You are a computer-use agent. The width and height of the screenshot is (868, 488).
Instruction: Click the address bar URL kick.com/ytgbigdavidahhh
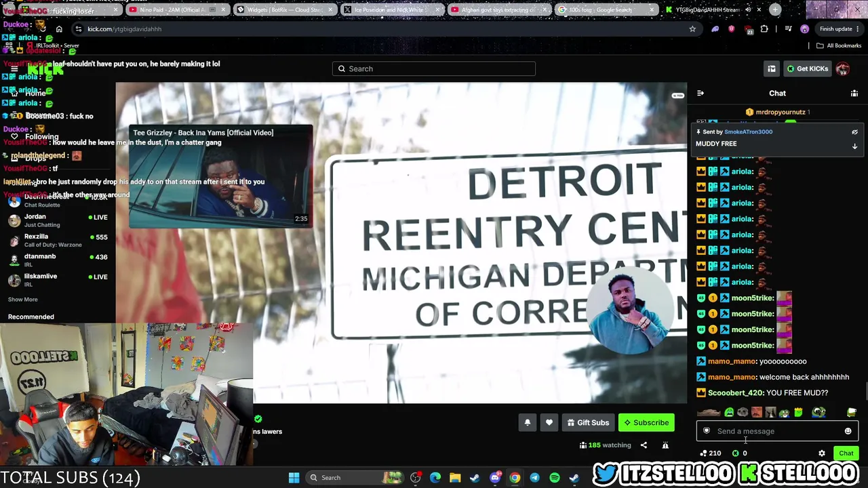[125, 29]
